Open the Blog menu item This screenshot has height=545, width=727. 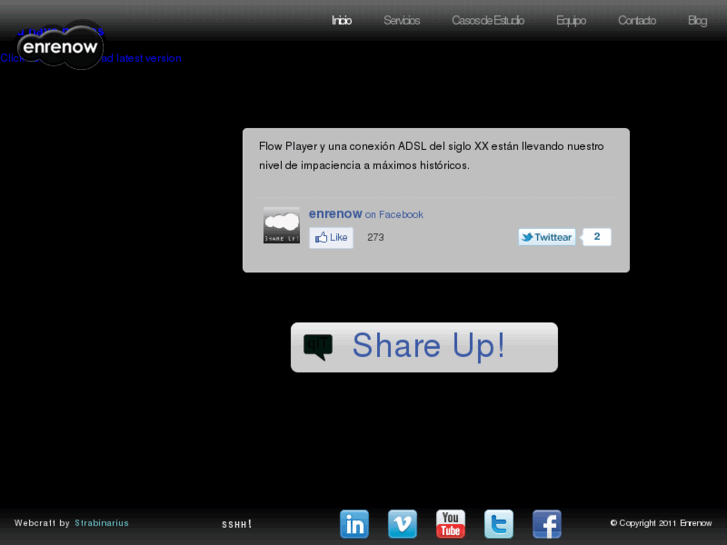(x=697, y=21)
